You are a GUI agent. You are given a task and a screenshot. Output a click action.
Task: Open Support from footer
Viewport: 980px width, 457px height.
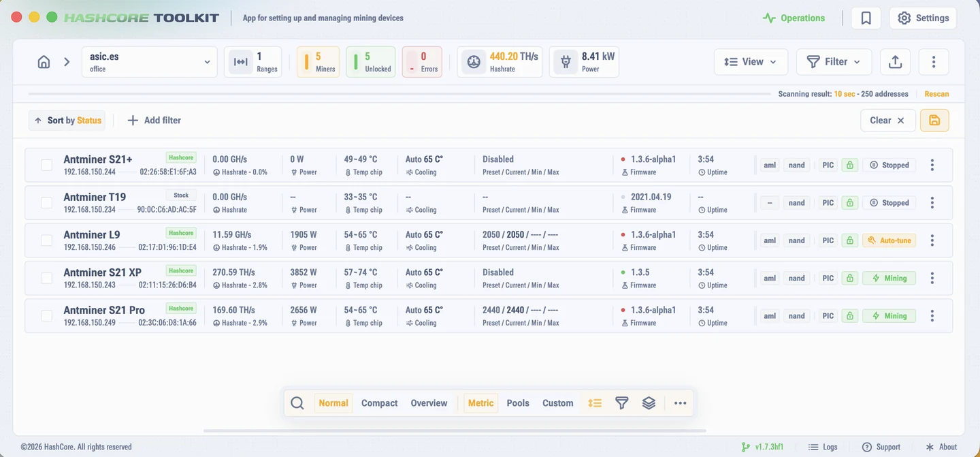881,447
